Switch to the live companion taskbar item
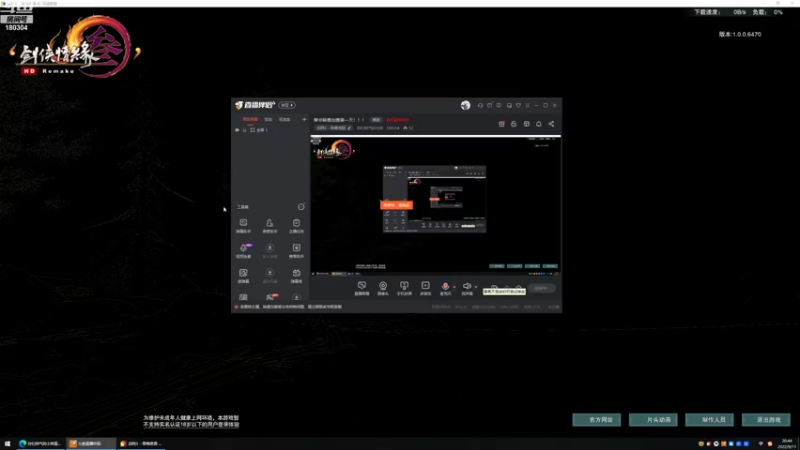This screenshot has width=800, height=450. 91,443
